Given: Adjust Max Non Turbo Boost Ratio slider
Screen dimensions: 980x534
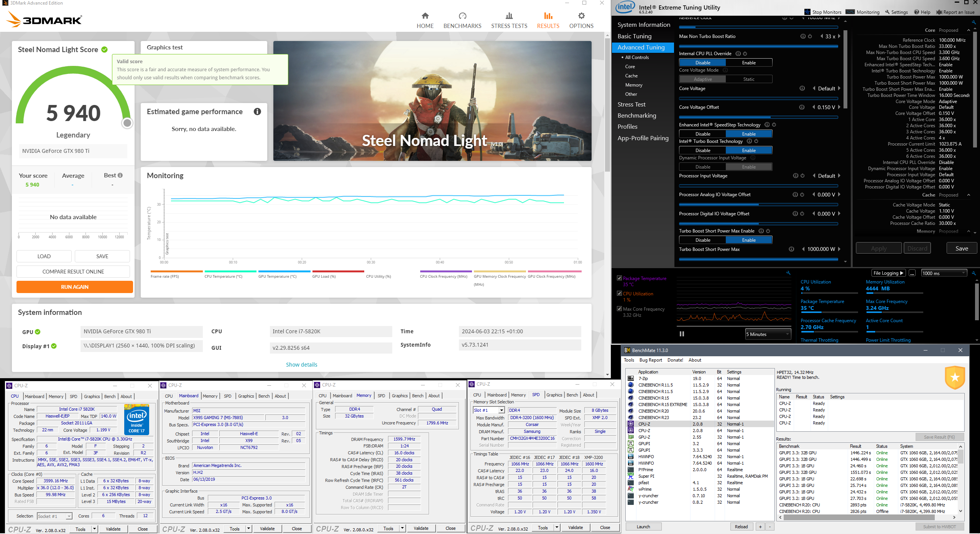Looking at the screenshot, I should [x=758, y=46].
